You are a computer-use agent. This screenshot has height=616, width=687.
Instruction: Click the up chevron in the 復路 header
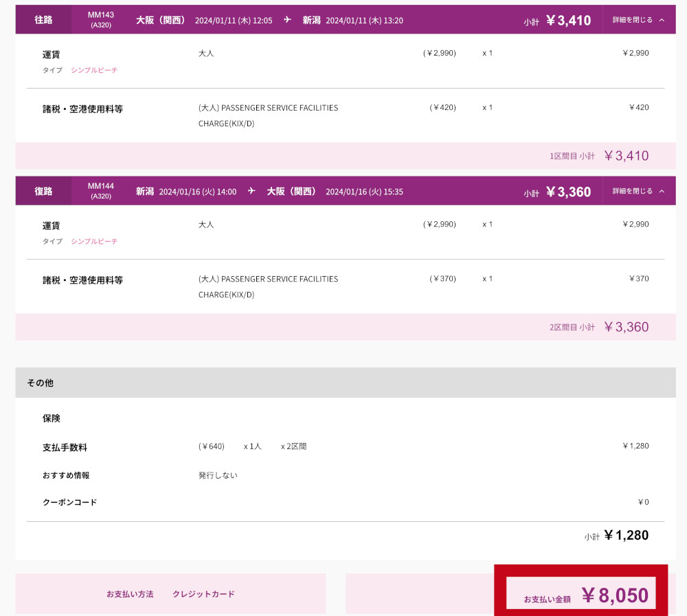point(662,191)
